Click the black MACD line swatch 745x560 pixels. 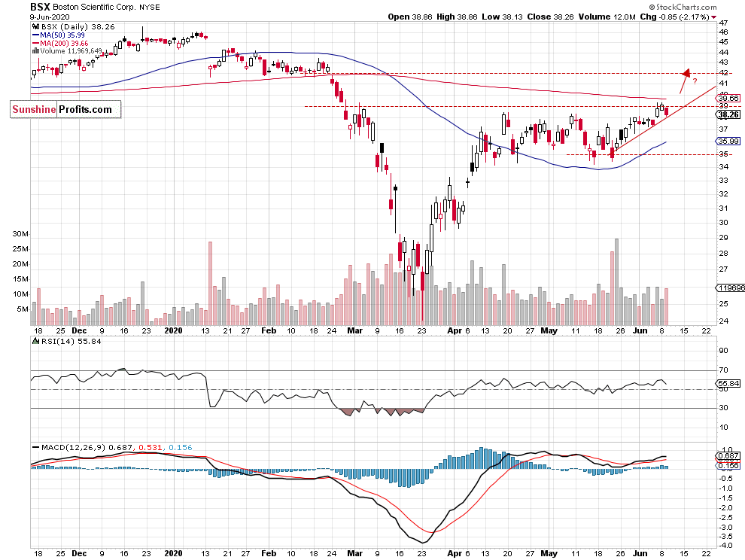(x=35, y=447)
